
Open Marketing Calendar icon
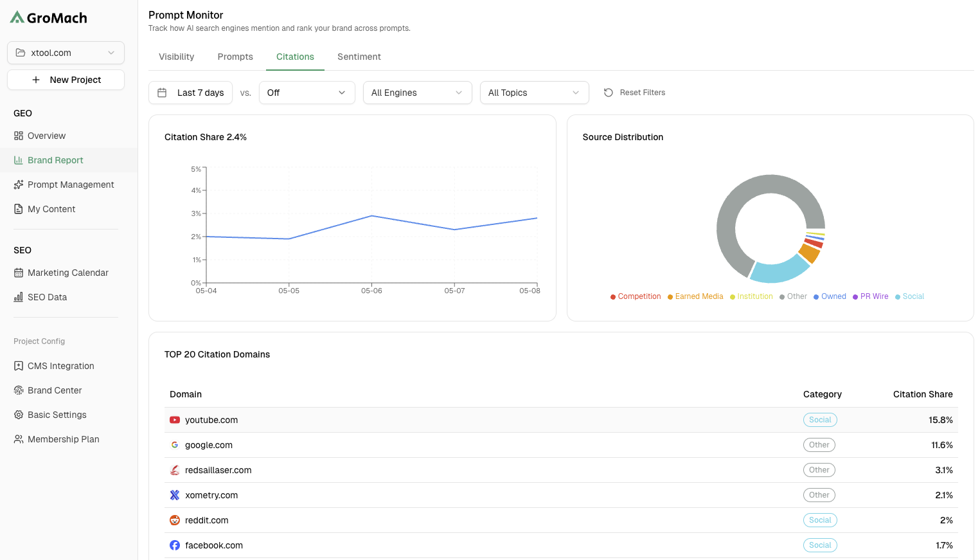pyautogui.click(x=19, y=273)
